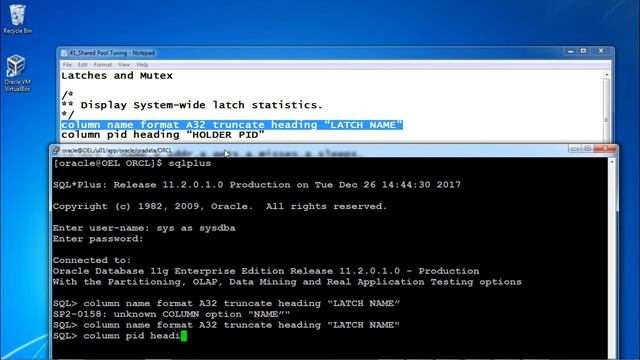
Task: Click terminal scrollbar up arrow
Action: tap(611, 162)
